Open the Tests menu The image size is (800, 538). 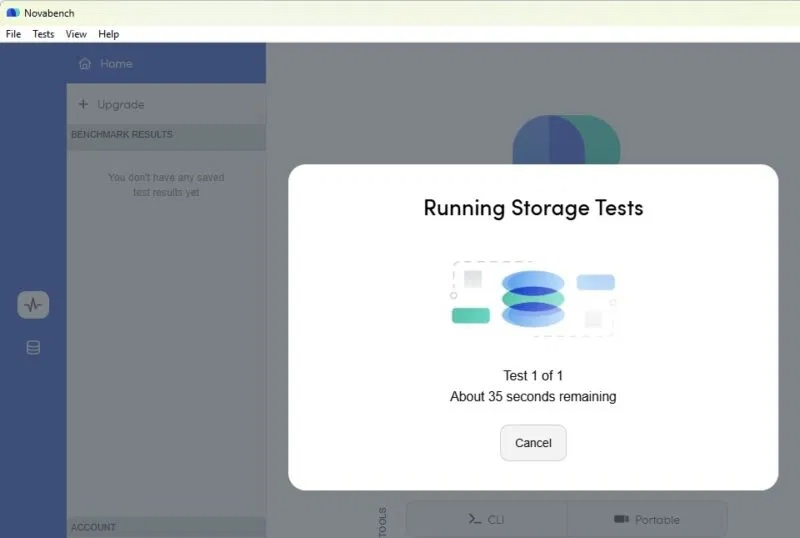pos(43,34)
